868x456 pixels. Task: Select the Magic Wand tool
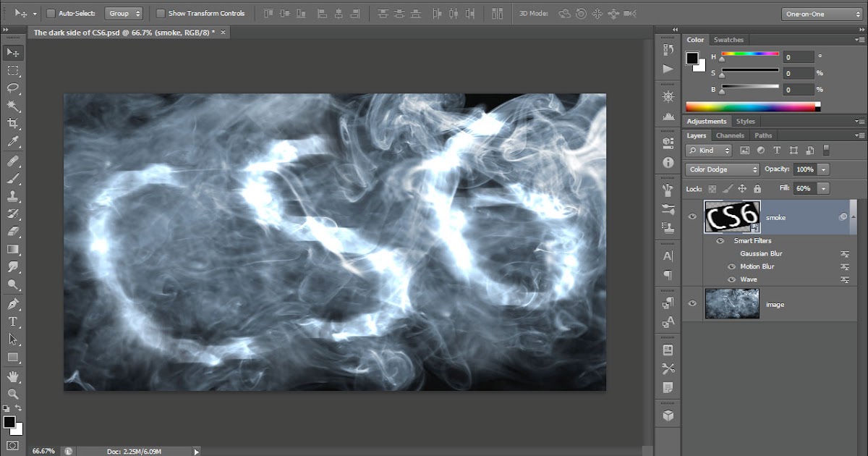(13, 106)
